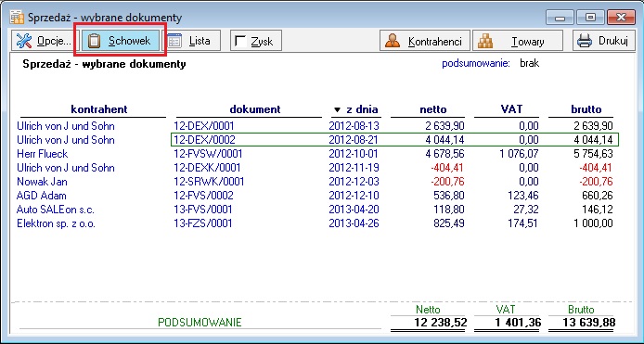Click netto value 118,80

coord(449,210)
